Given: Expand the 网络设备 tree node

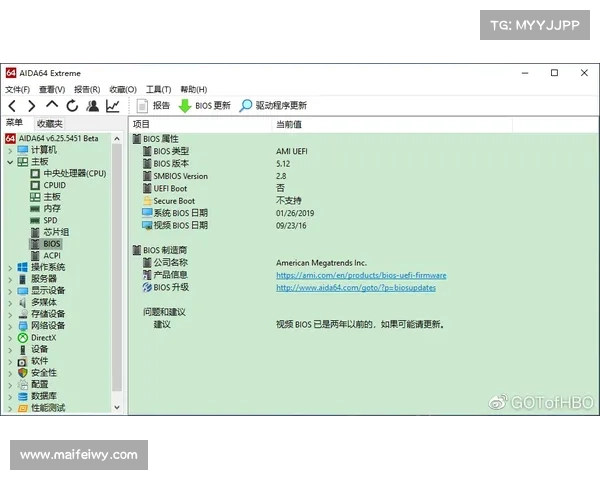Looking at the screenshot, I should point(10,327).
